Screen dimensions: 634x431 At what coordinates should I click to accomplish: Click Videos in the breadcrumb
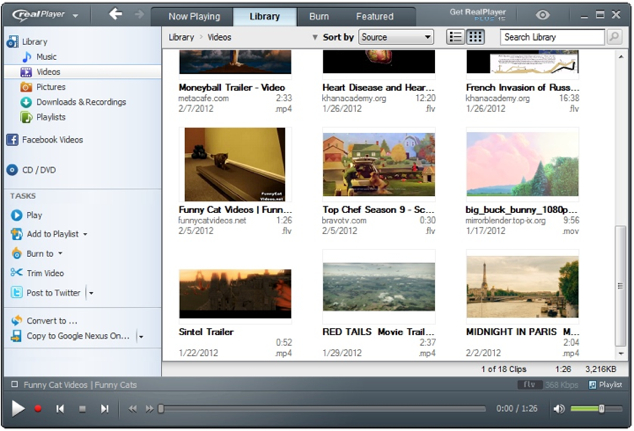(219, 37)
